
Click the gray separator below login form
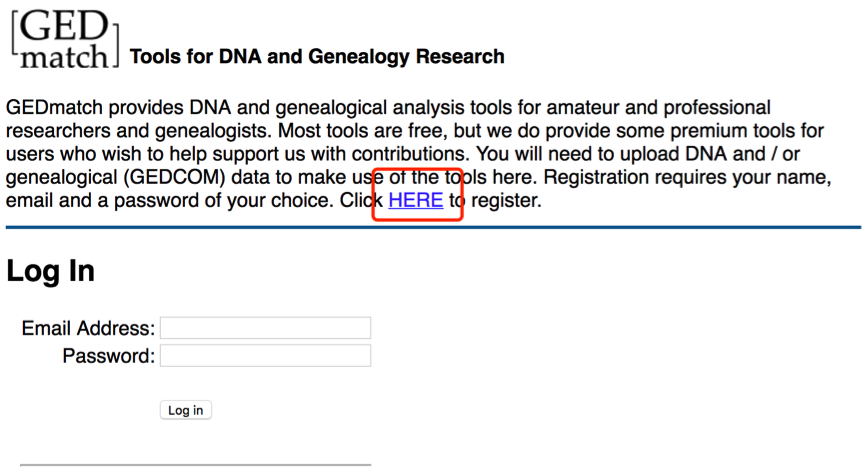[196, 465]
